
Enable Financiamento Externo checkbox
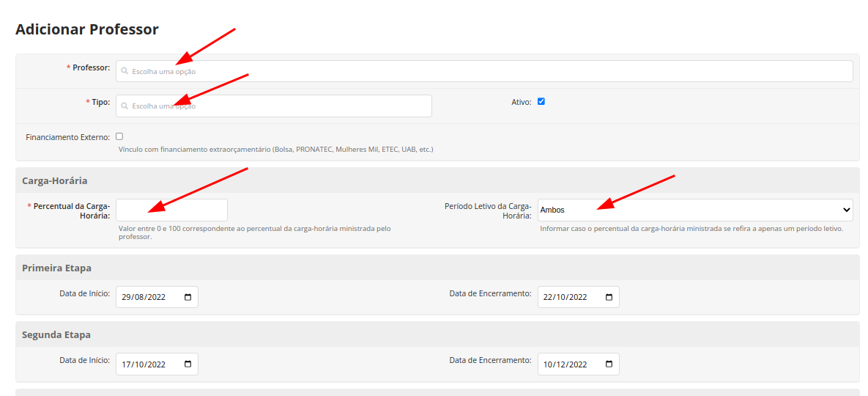tap(119, 136)
